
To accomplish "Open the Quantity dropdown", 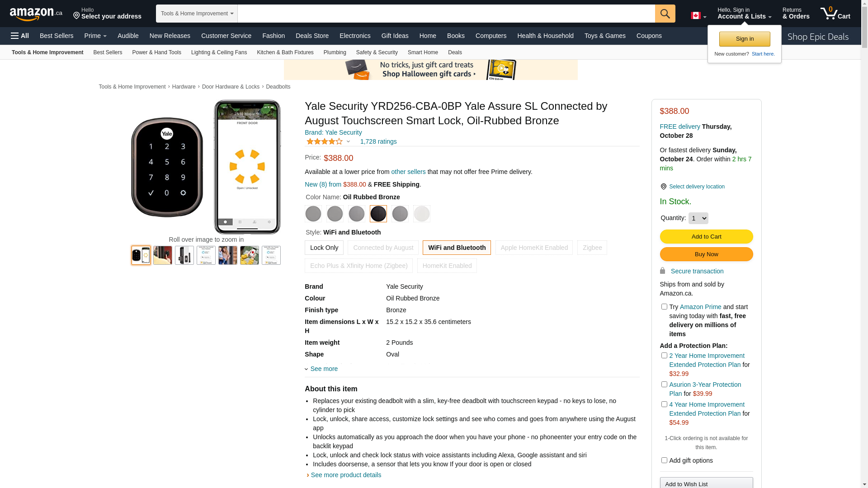I will pyautogui.click(x=698, y=218).
